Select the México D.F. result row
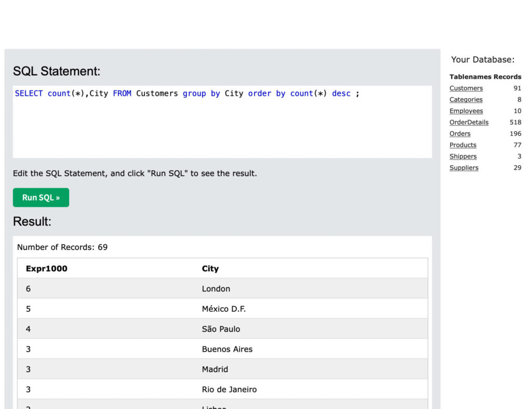The image size is (532, 409). tap(223, 309)
